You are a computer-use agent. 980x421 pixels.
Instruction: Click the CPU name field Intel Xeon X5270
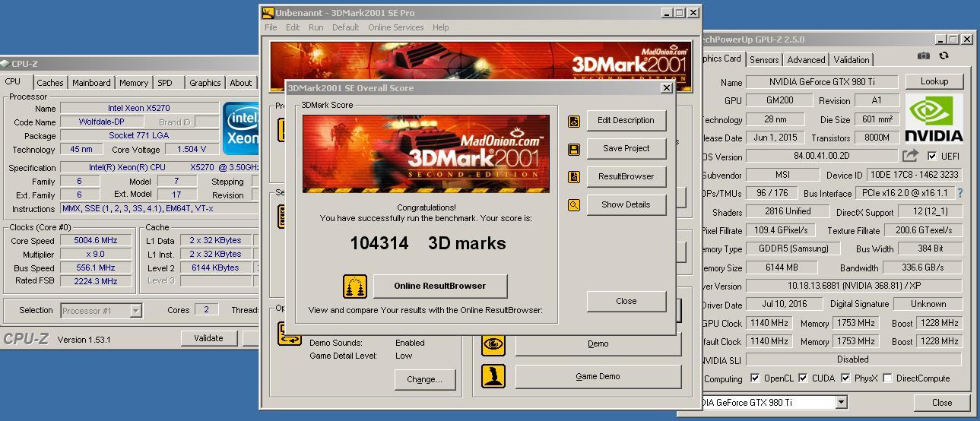pos(138,109)
